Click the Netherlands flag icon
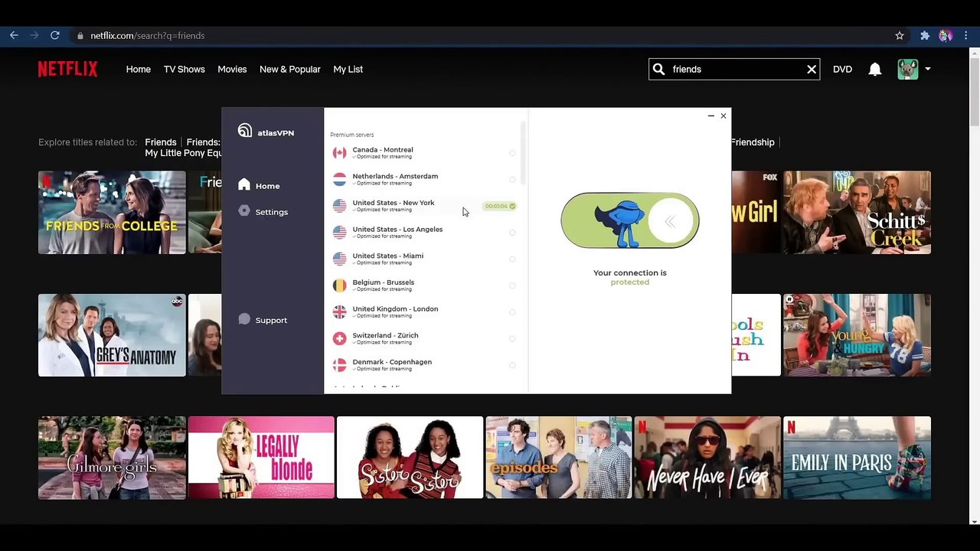Image resolution: width=980 pixels, height=551 pixels. (x=339, y=179)
